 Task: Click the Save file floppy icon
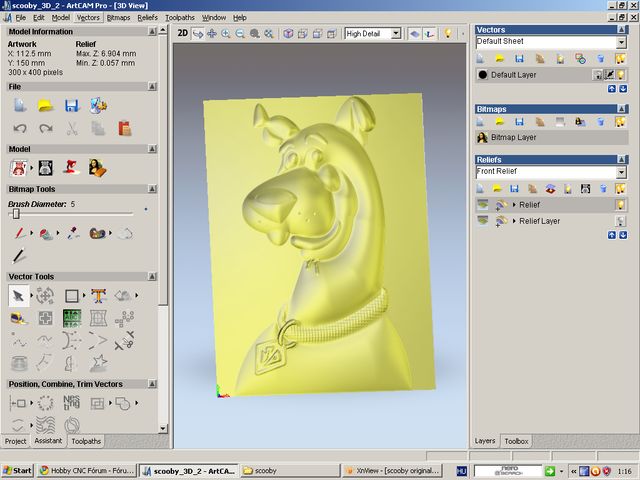(72, 106)
